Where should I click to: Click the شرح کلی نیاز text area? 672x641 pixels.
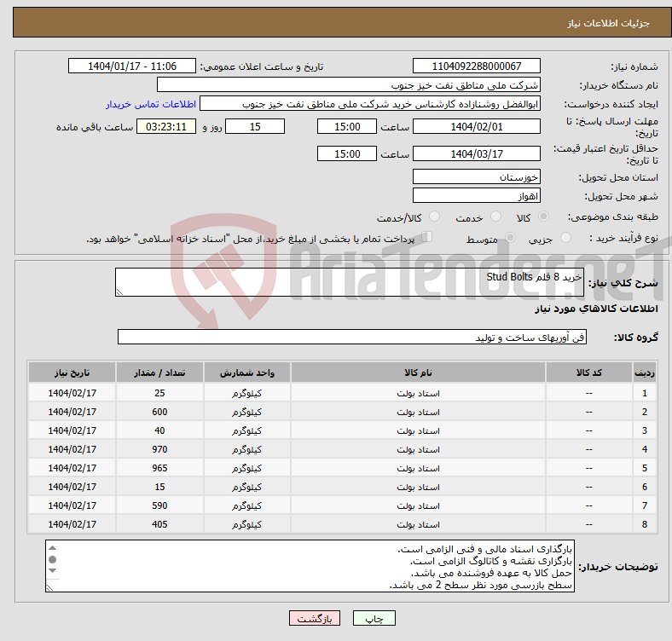pyautogui.click(x=350, y=283)
